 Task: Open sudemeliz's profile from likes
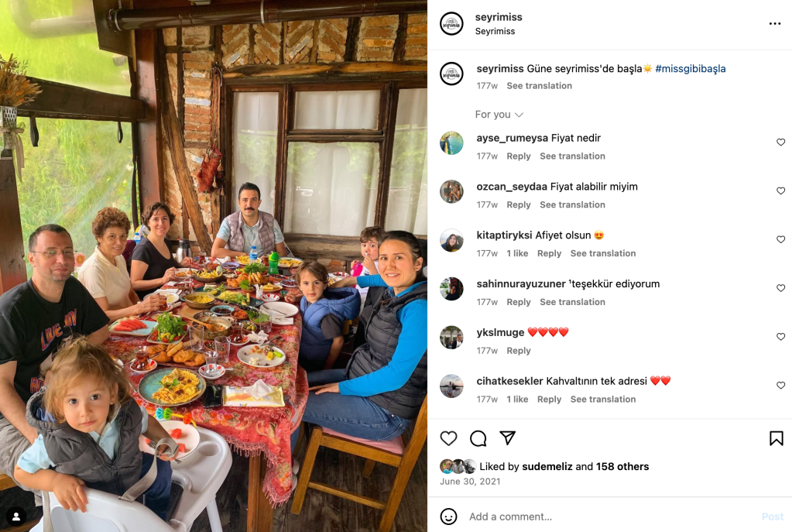point(547,466)
